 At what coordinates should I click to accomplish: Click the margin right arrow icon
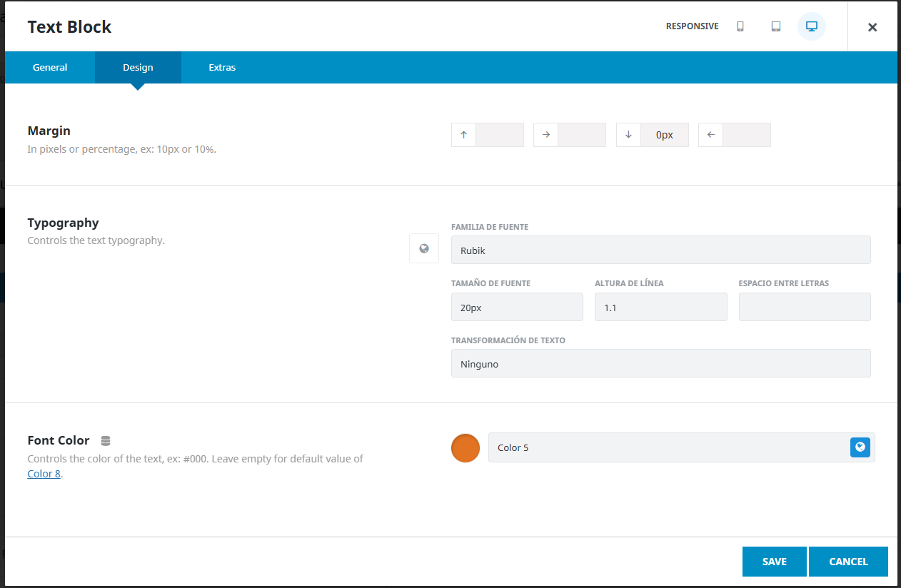(545, 135)
